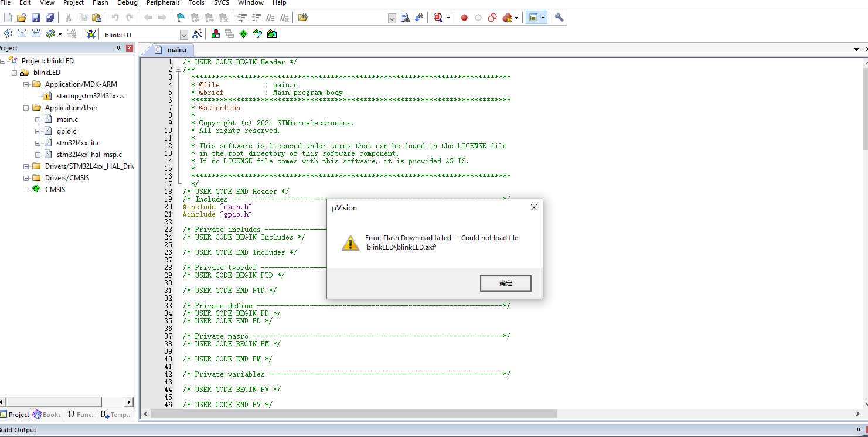Click the Insert/Remove Breakpoint red dot icon
Image resolution: width=868 pixels, height=437 pixels.
click(464, 18)
